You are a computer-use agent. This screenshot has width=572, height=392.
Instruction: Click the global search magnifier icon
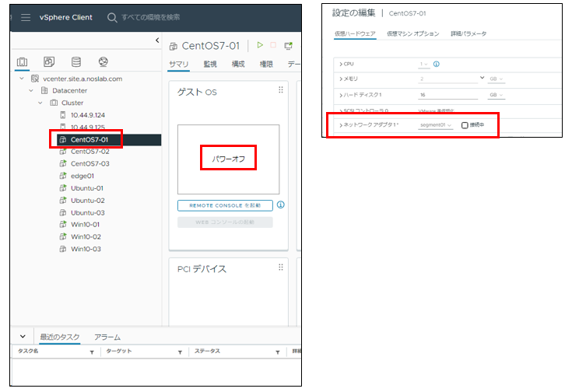click(112, 18)
